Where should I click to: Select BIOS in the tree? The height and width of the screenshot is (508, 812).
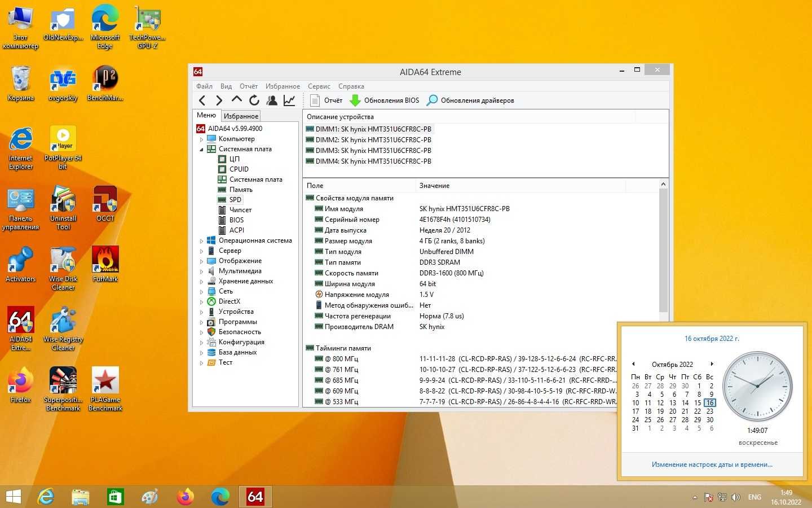(x=236, y=220)
